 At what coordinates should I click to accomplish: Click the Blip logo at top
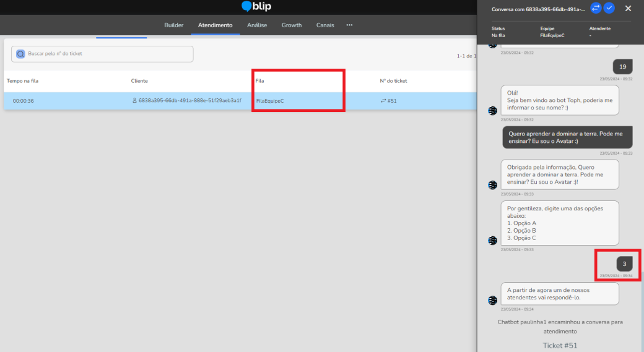(x=256, y=7)
